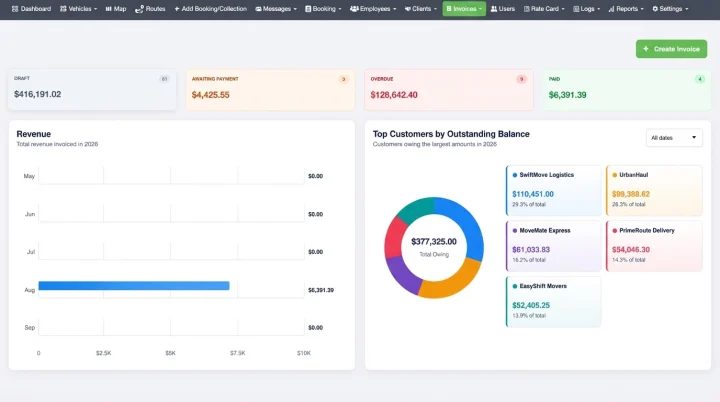Click the August revenue bar
Image resolution: width=720 pixels, height=402 pixels.
click(134, 286)
